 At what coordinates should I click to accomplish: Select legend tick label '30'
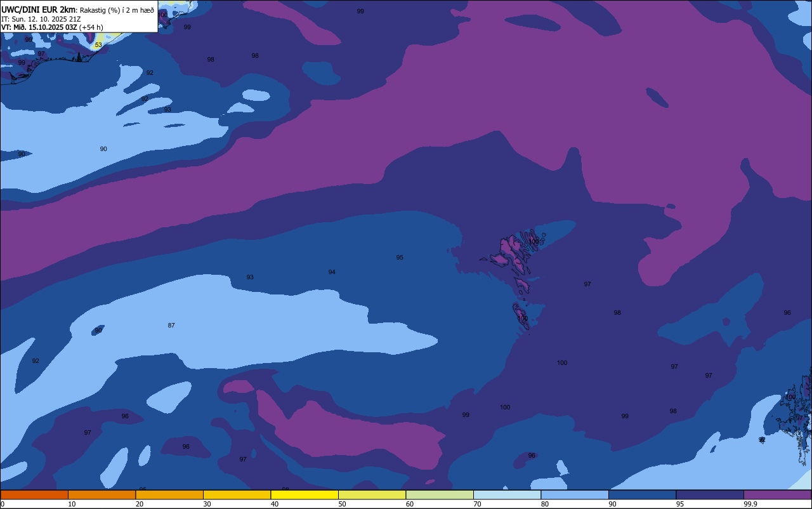tap(207, 504)
